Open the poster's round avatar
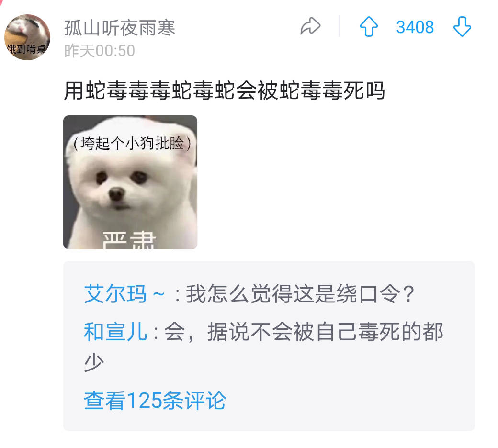The width and height of the screenshot is (498, 448). click(27, 37)
